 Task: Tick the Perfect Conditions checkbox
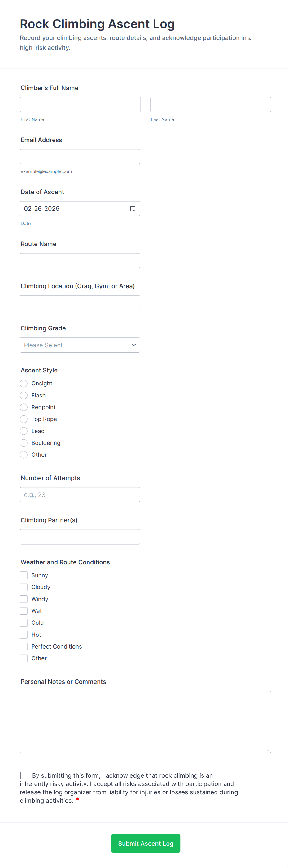[24, 646]
